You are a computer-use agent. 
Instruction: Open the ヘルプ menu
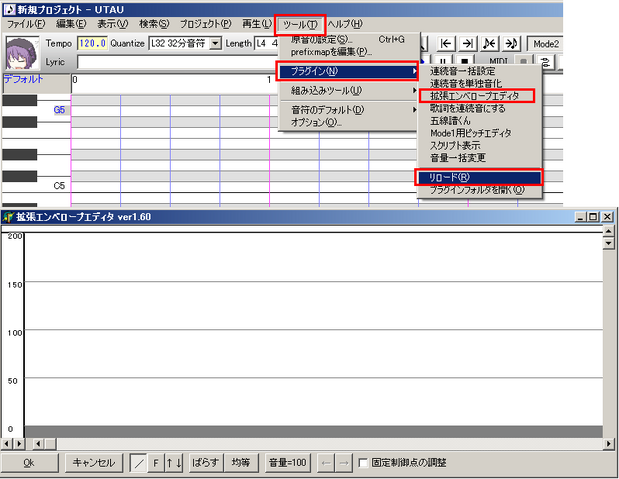coord(345,24)
